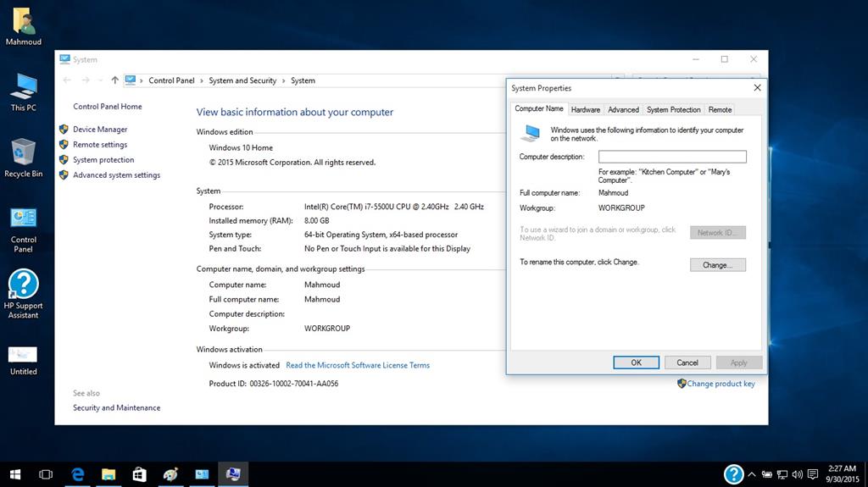Click the Back arrow in the System window
Screen dimensions: 868x487
[x=67, y=80]
